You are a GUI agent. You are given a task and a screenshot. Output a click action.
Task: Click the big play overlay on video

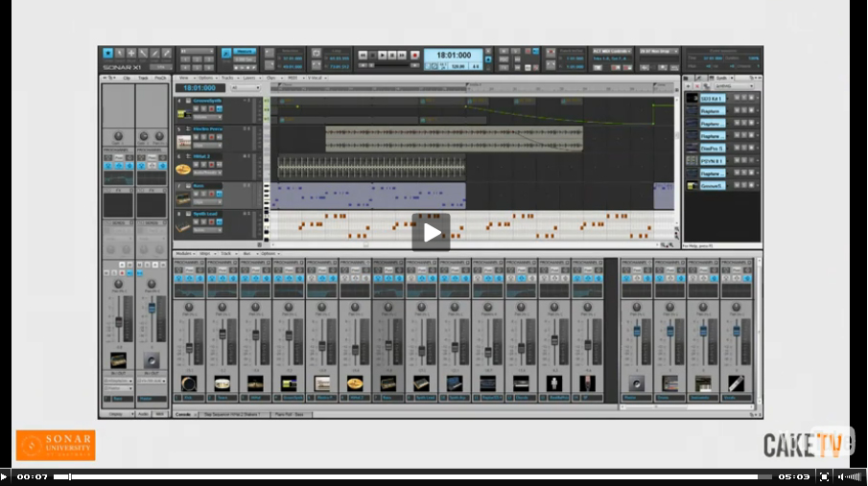pyautogui.click(x=432, y=233)
